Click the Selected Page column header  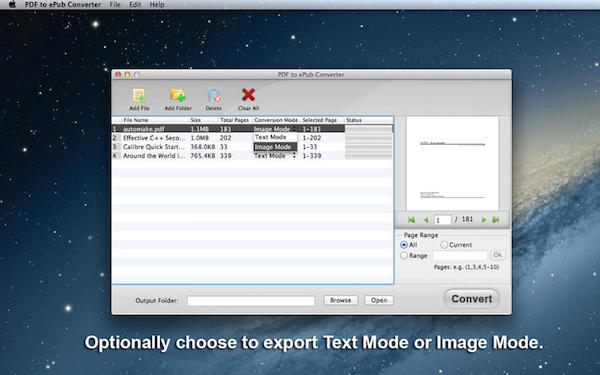[x=323, y=120]
